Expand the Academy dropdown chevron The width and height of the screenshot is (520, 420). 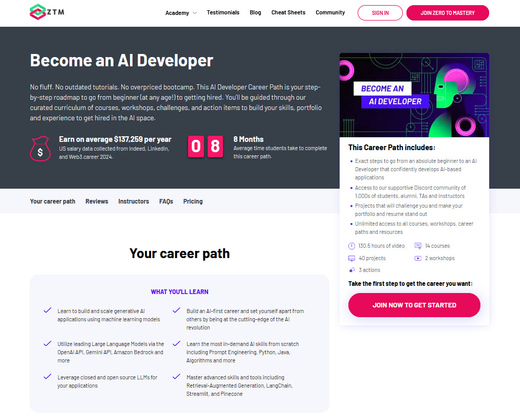[x=195, y=13]
